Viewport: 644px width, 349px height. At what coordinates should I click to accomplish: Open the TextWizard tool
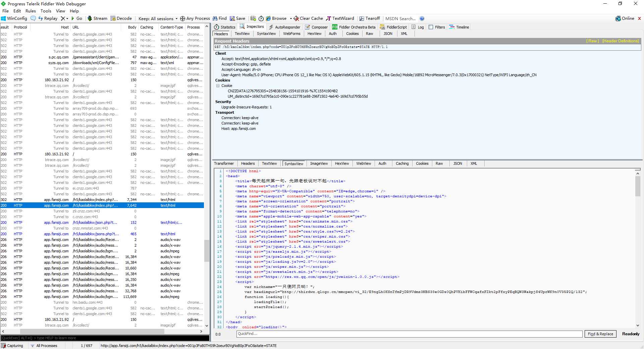(x=340, y=18)
